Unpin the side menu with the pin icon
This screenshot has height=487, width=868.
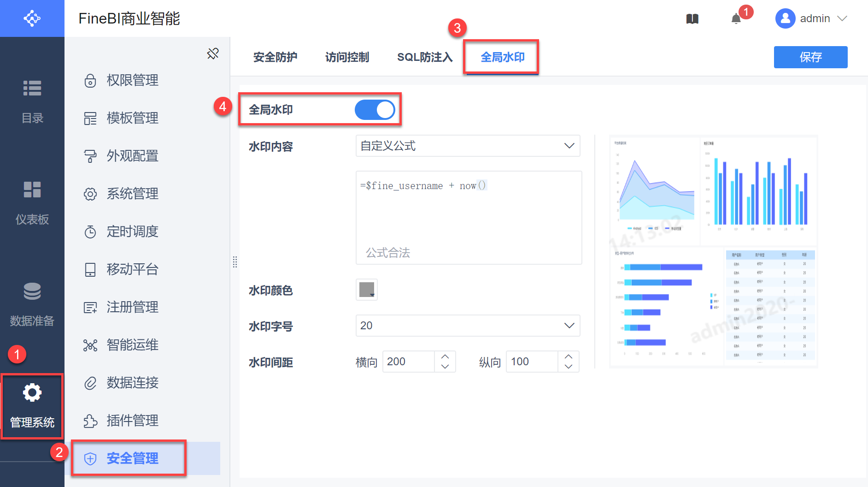point(213,53)
